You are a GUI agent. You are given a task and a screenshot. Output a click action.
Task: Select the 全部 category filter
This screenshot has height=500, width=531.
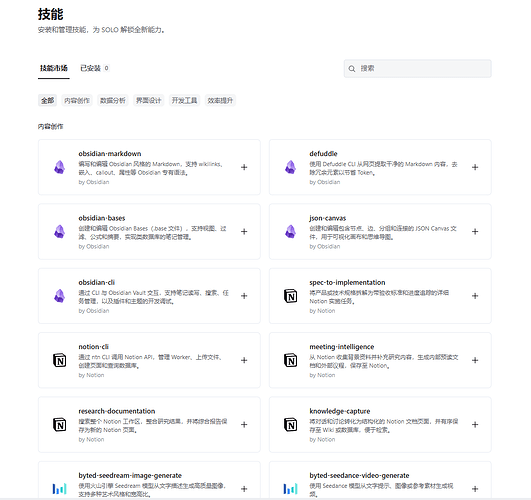point(47,100)
